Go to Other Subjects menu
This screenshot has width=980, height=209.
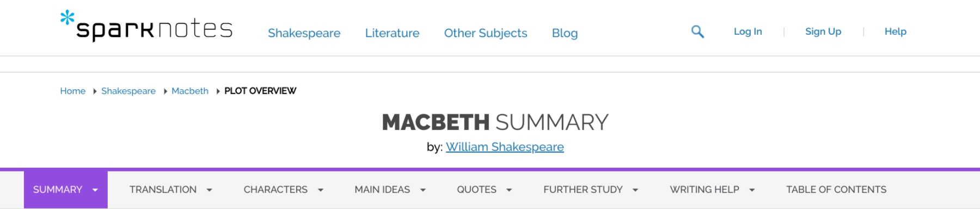click(x=486, y=33)
